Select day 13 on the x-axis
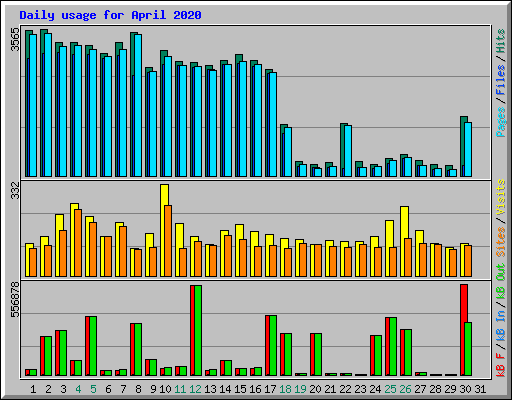The width and height of the screenshot is (512, 400). coord(210,389)
